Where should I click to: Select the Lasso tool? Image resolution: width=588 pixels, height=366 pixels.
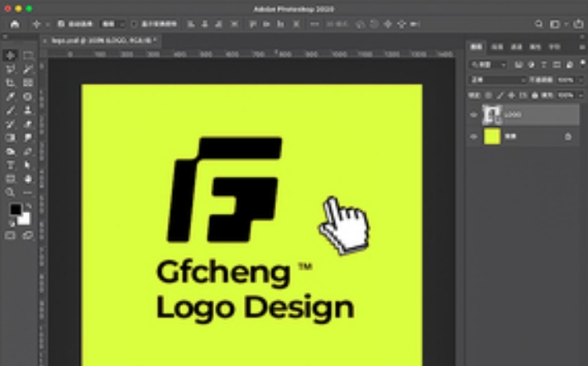point(11,69)
